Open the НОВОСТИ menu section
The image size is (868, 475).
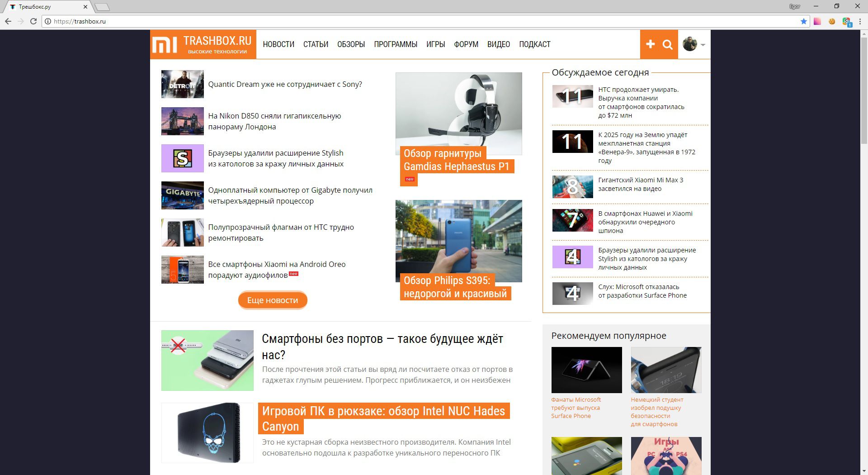click(x=278, y=44)
